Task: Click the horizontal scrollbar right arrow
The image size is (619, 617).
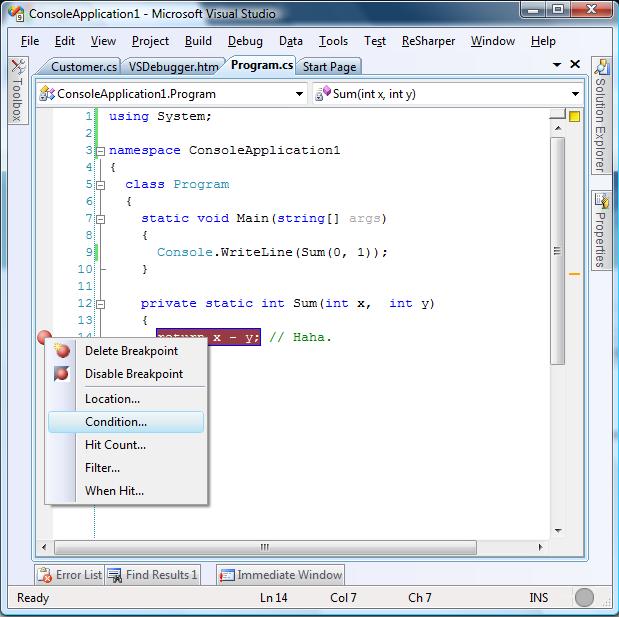Action: 540,547
